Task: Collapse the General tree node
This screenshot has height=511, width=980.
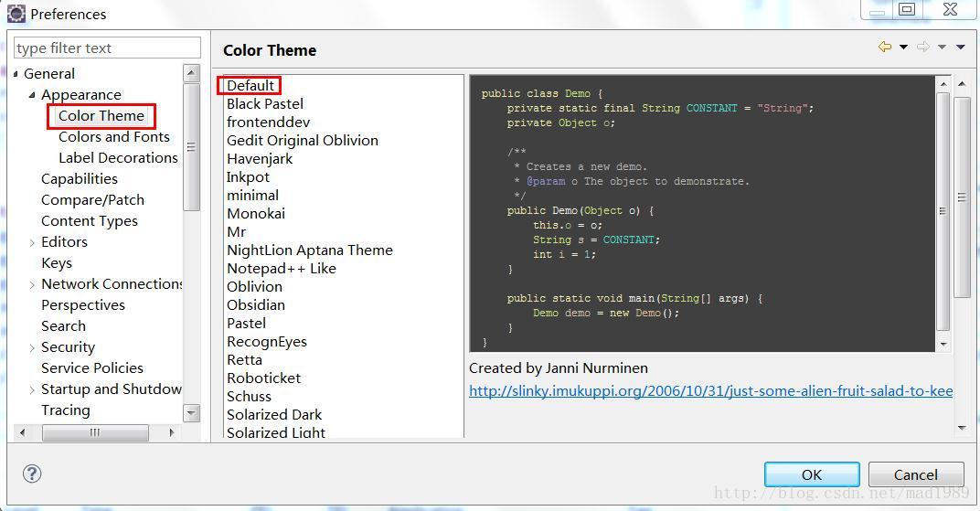Action: pos(16,74)
